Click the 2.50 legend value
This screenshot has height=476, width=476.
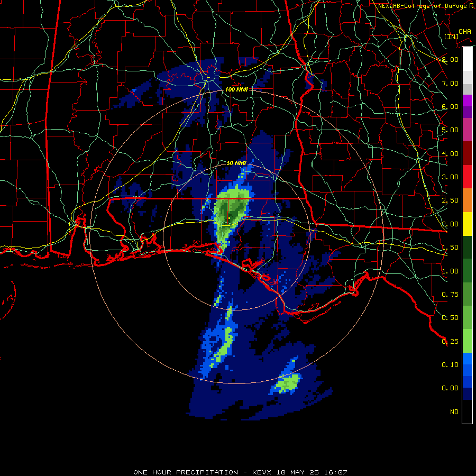click(x=450, y=200)
